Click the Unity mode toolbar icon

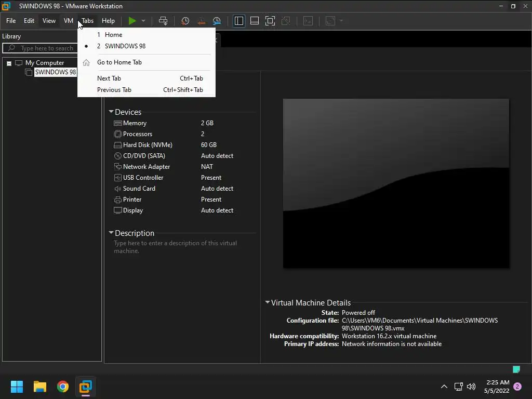pyautogui.click(x=286, y=21)
